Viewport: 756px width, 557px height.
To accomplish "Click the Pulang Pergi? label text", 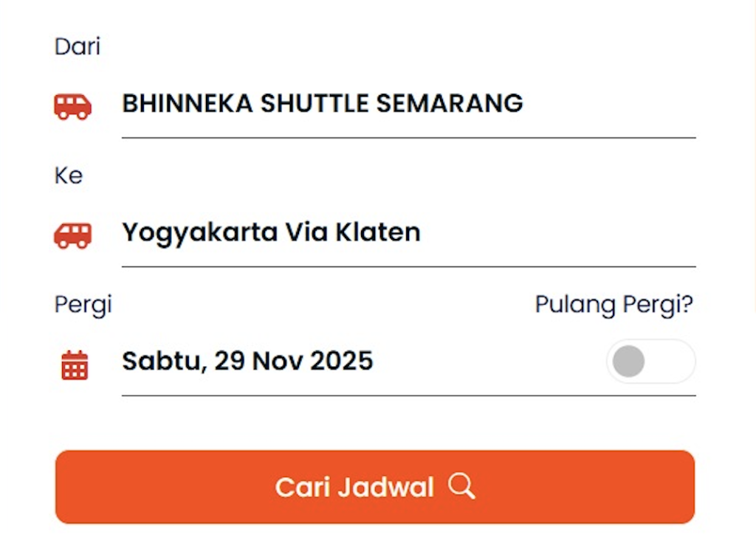I will [x=614, y=304].
